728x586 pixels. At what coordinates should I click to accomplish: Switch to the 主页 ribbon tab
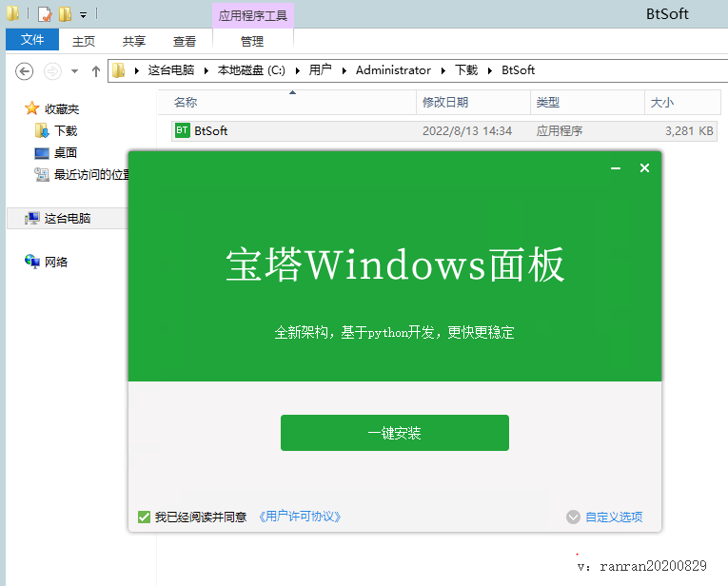(x=84, y=41)
